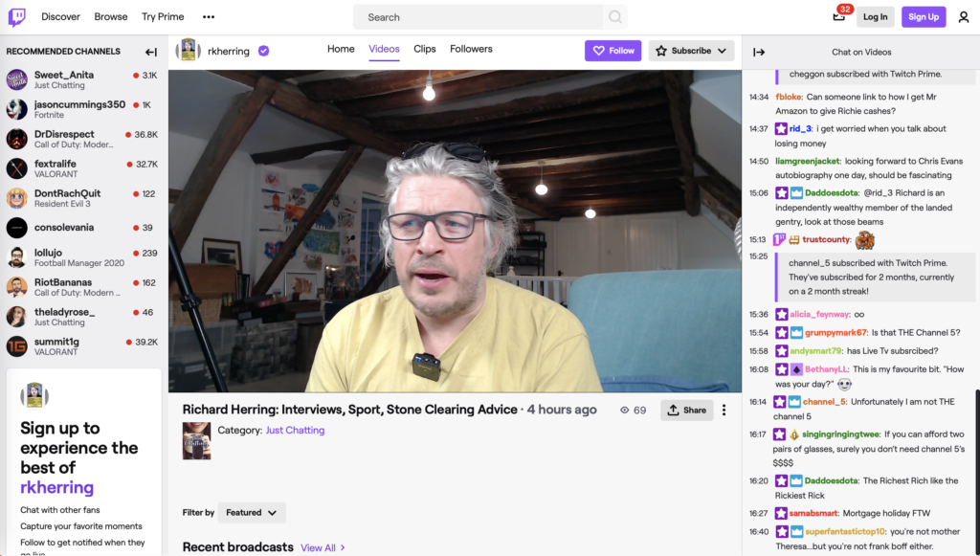
Task: Click the video player to pause
Action: click(x=455, y=232)
